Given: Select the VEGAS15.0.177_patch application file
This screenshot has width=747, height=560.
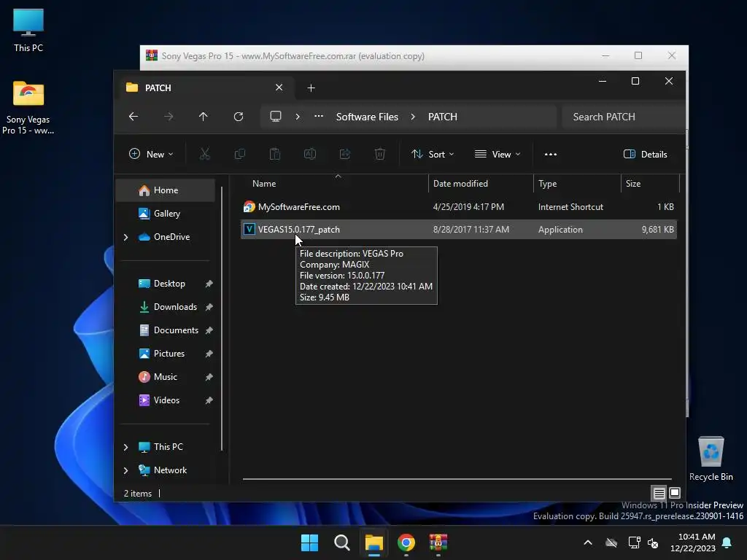Looking at the screenshot, I should 458,230.
